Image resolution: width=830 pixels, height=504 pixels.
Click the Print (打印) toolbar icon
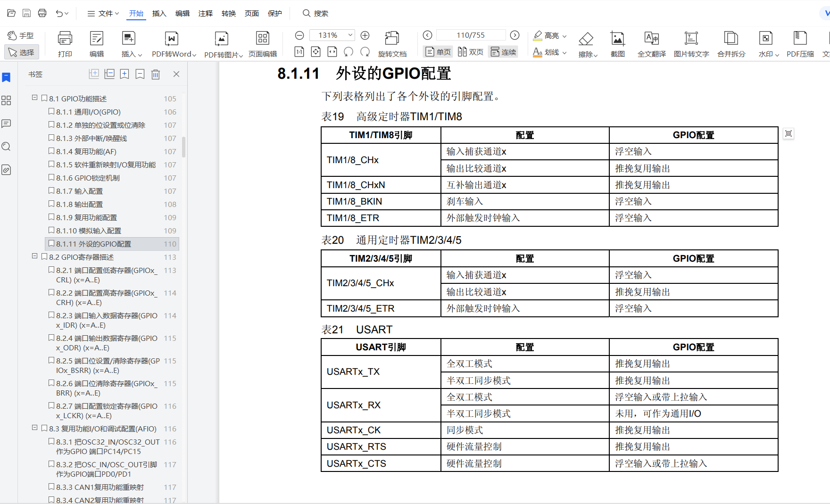tap(65, 44)
